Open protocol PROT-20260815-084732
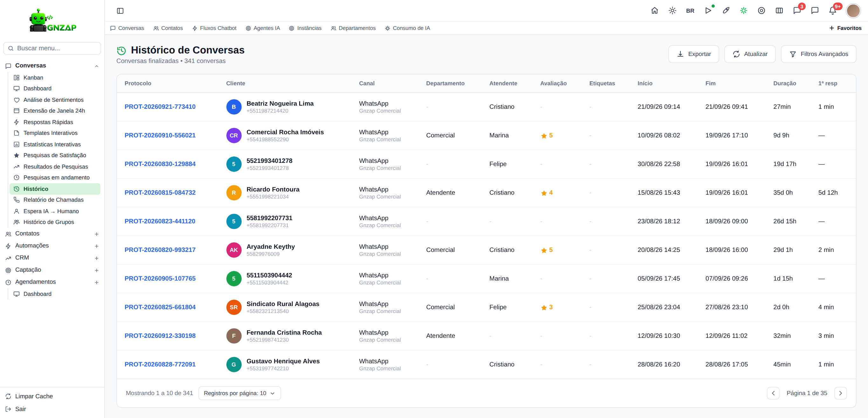The width and height of the screenshot is (868, 418). coord(160,193)
